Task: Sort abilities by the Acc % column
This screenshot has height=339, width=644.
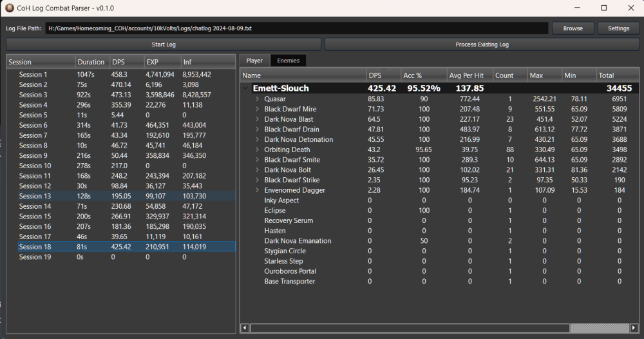Action: pyautogui.click(x=422, y=75)
